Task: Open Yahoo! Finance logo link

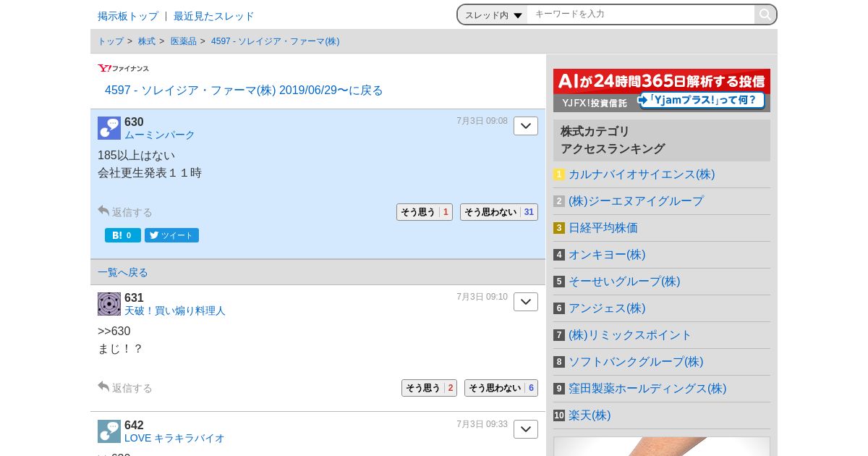Action: [124, 68]
